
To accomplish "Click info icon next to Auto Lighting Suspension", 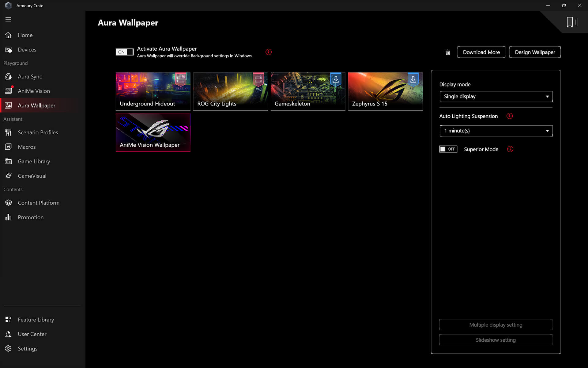I will click(510, 116).
